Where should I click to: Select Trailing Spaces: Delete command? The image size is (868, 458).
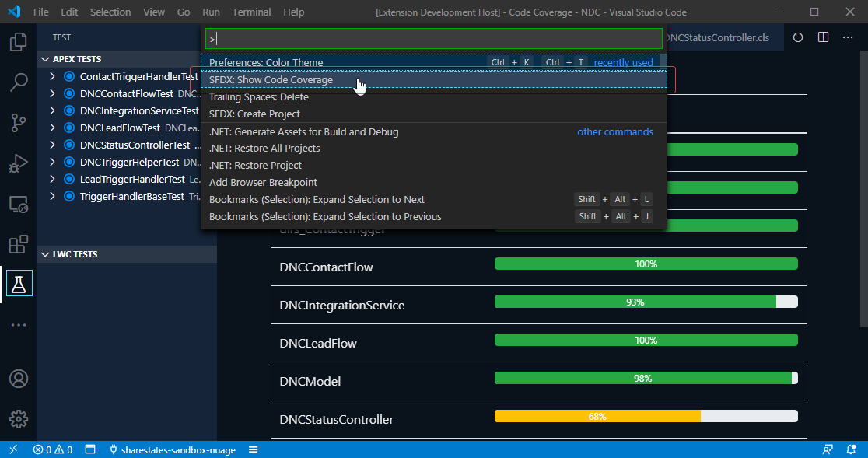[433, 96]
